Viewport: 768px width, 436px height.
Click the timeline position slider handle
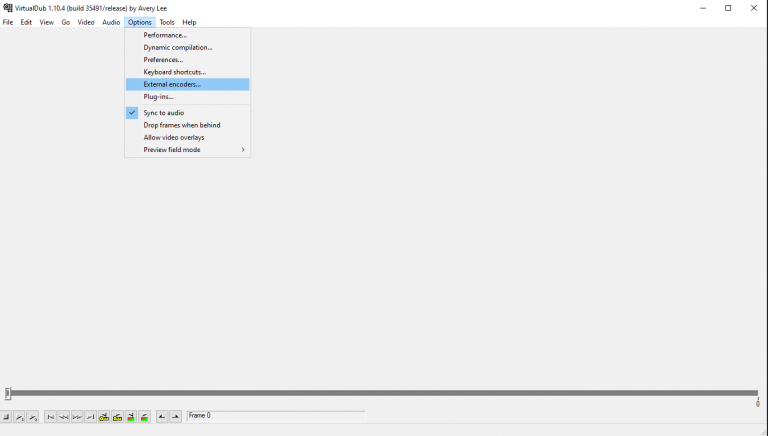click(x=8, y=394)
